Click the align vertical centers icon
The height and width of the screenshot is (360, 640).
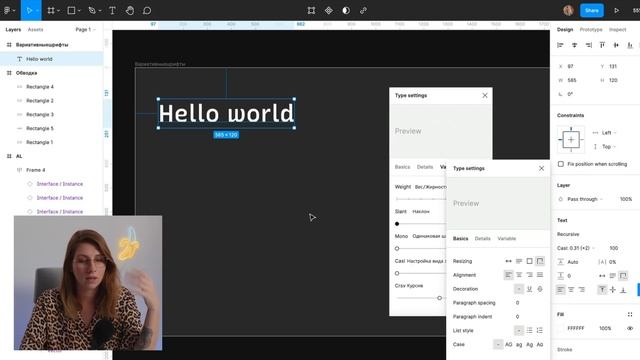click(616, 45)
